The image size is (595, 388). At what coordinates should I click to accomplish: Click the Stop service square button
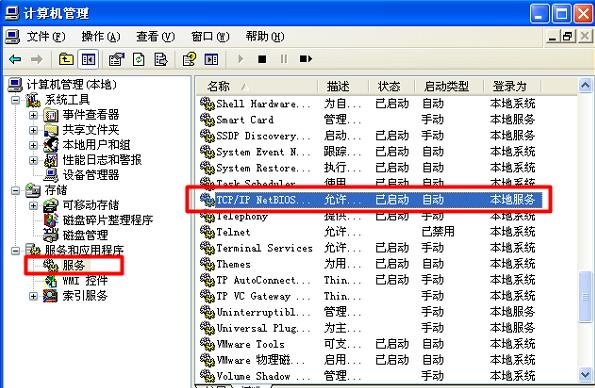click(x=262, y=59)
